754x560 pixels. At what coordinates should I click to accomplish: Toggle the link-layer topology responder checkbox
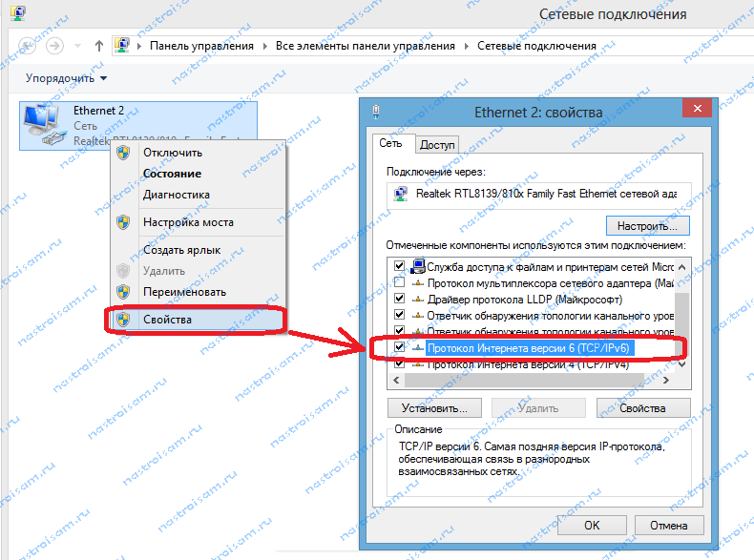click(x=399, y=315)
